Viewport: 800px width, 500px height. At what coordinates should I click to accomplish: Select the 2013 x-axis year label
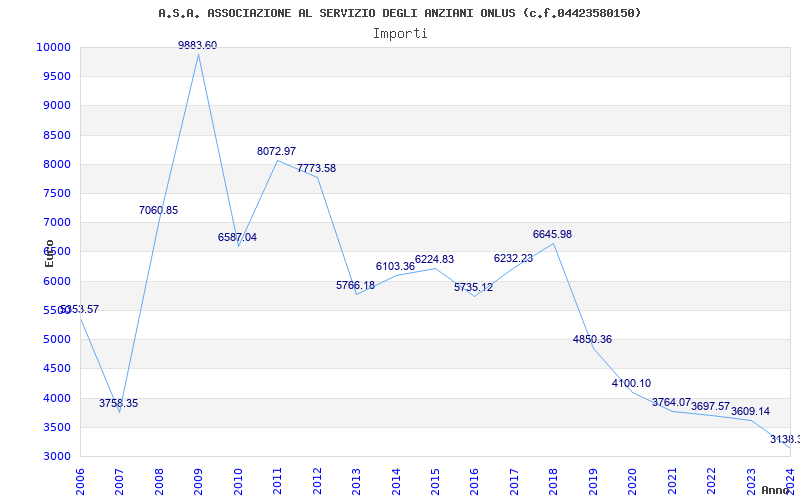point(356,481)
